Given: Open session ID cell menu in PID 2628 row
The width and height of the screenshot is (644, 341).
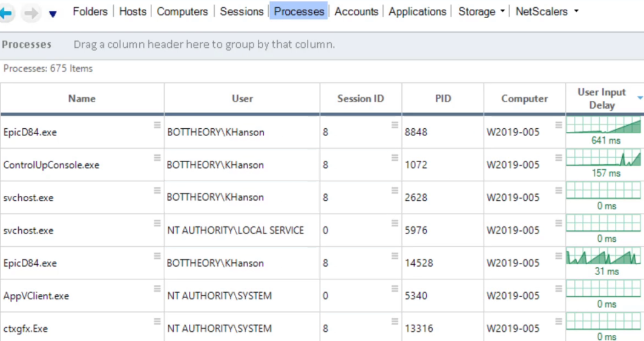Looking at the screenshot, I should (395, 190).
